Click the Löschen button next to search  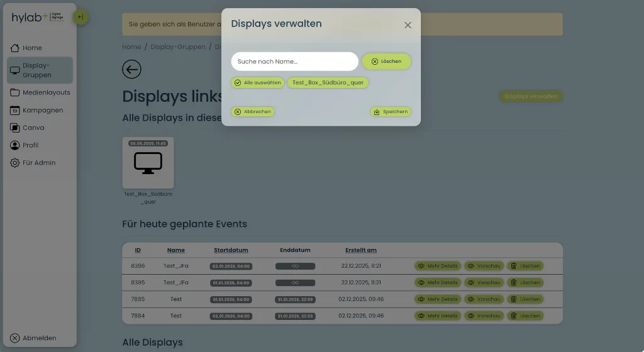[387, 62]
